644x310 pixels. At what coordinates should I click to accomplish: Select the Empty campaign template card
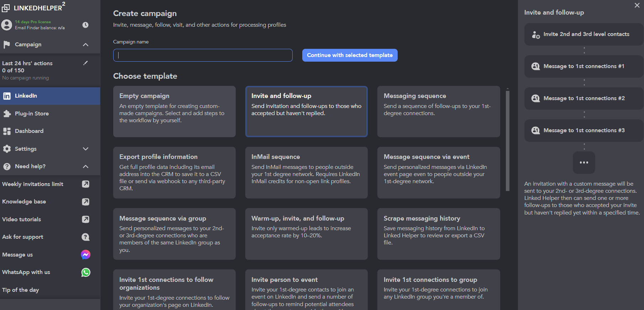174,112
